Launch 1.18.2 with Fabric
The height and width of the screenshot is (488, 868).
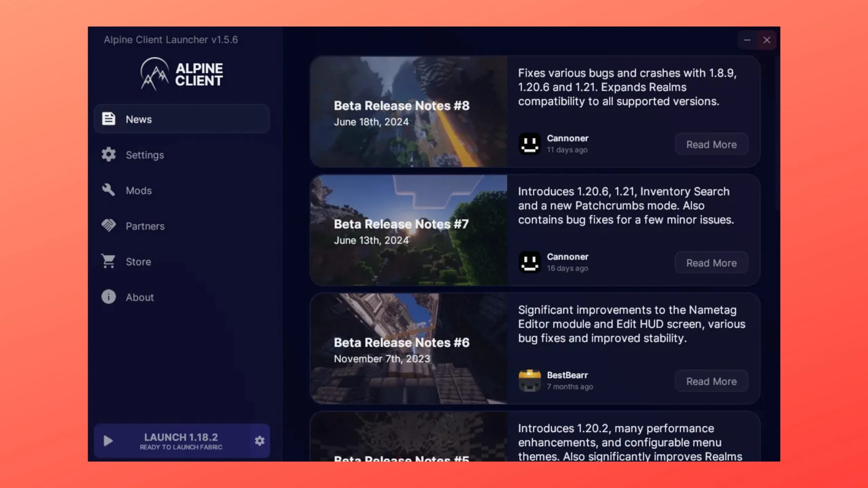[172, 441]
